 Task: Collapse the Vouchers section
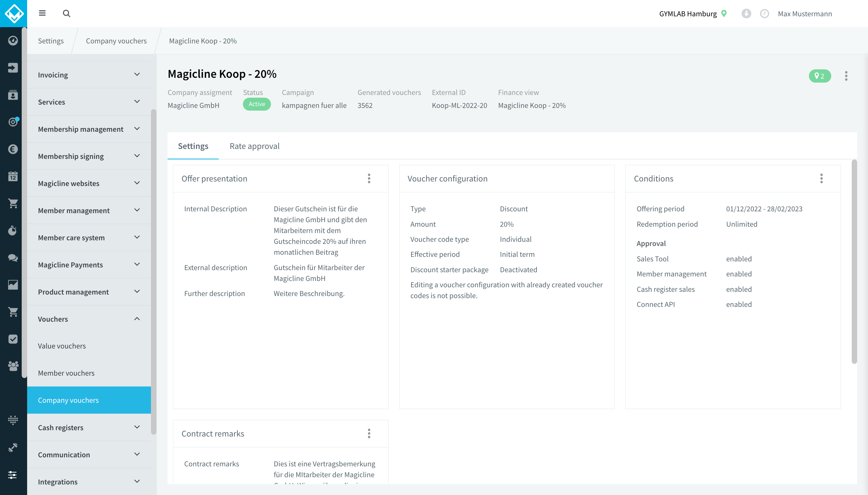[89, 319]
